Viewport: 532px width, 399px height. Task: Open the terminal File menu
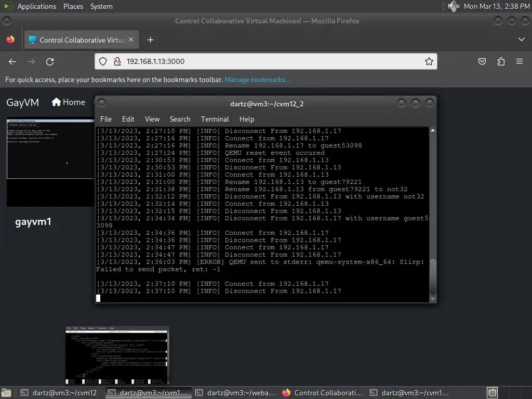[x=106, y=119]
